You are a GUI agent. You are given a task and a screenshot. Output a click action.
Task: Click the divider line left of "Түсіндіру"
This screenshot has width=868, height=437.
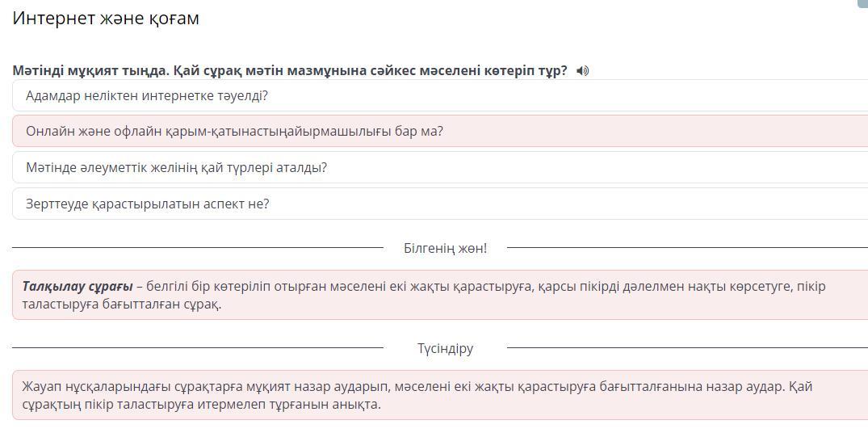coord(198,348)
